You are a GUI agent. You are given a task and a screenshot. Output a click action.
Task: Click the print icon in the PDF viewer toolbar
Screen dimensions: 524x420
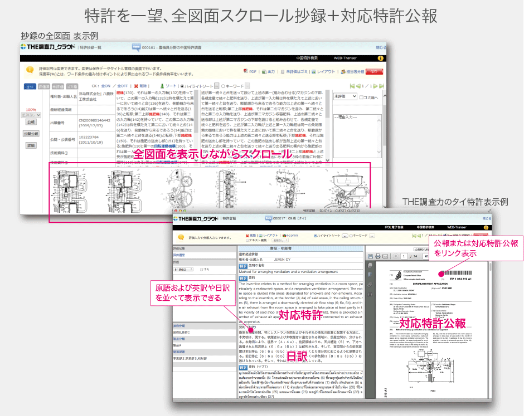[377, 256]
